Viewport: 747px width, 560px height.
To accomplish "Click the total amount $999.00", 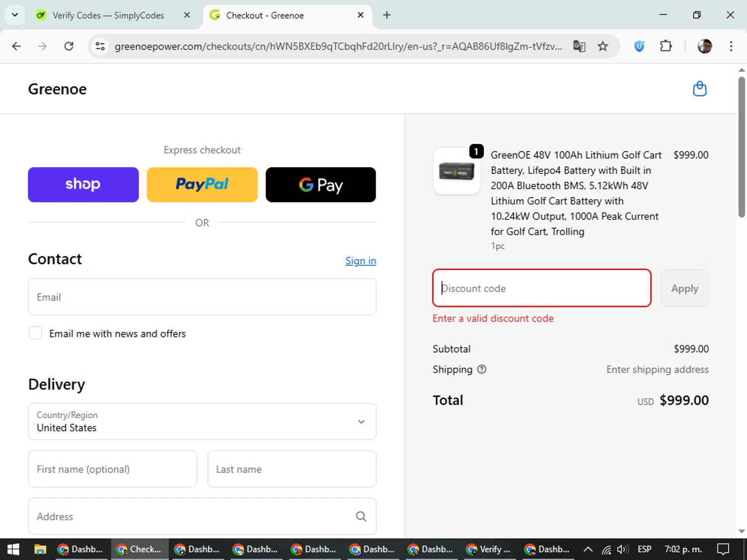I will pyautogui.click(x=684, y=400).
